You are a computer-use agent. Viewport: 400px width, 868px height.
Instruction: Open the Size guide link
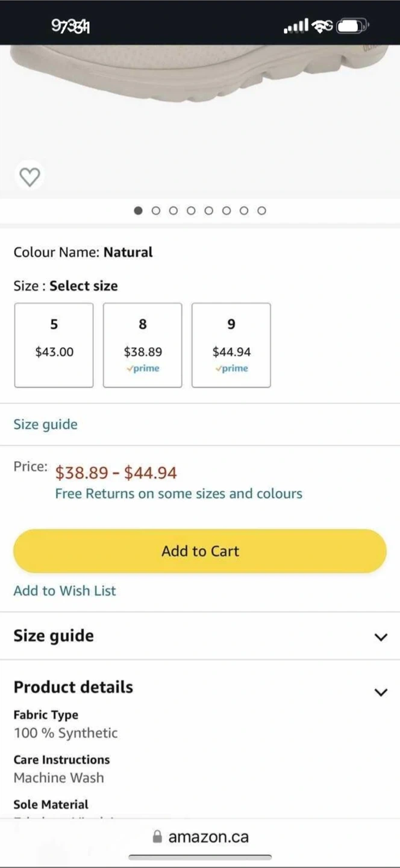click(x=45, y=424)
